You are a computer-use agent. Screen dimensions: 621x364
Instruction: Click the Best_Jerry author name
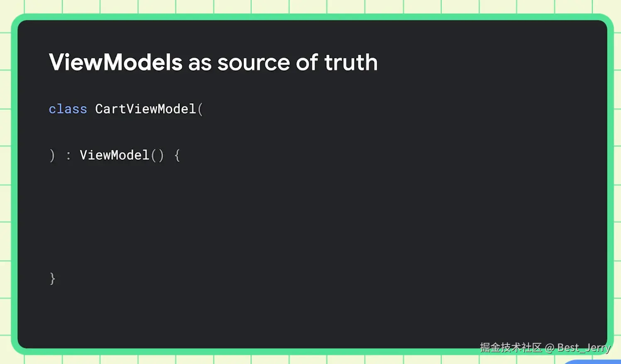584,347
